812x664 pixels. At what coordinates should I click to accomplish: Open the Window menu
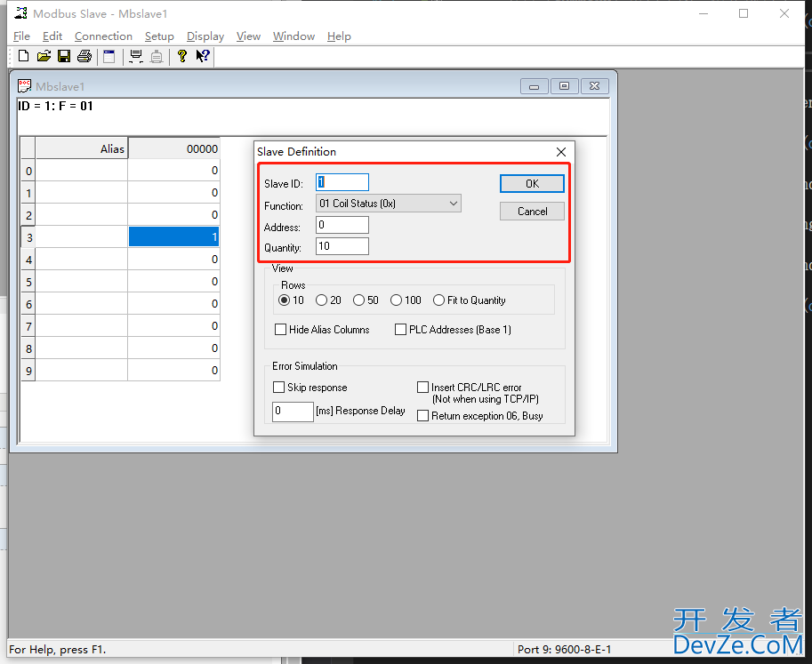tap(293, 36)
